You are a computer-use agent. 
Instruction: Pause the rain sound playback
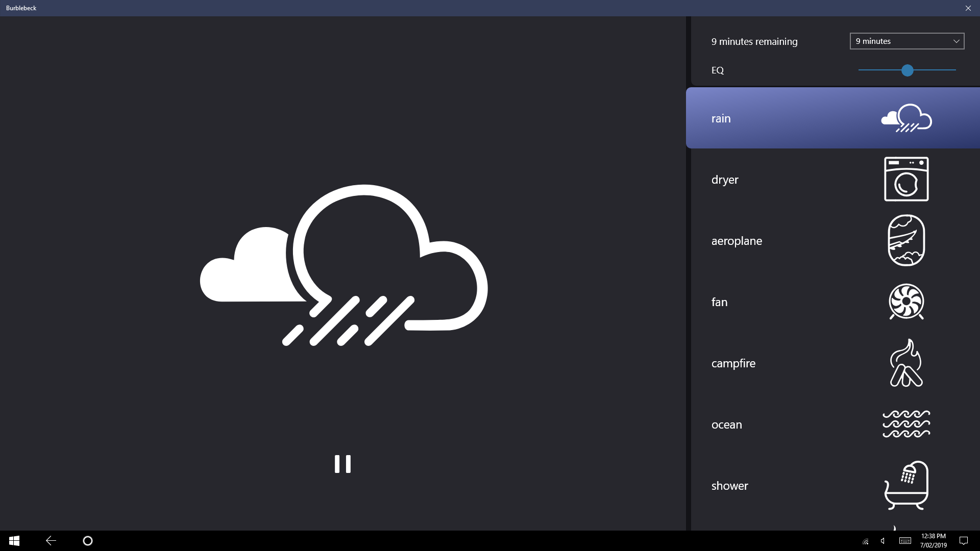point(342,464)
